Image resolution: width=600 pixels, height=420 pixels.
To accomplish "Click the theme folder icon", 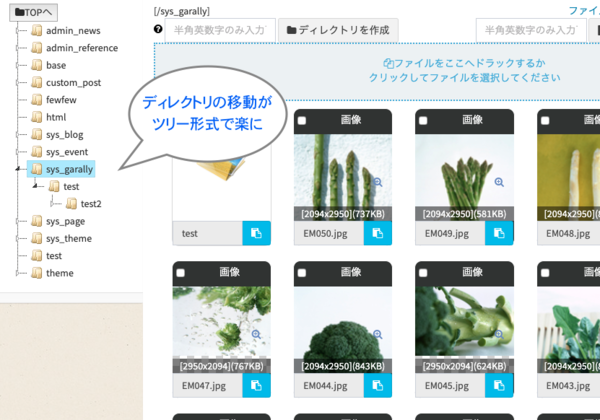I will (x=36, y=273).
